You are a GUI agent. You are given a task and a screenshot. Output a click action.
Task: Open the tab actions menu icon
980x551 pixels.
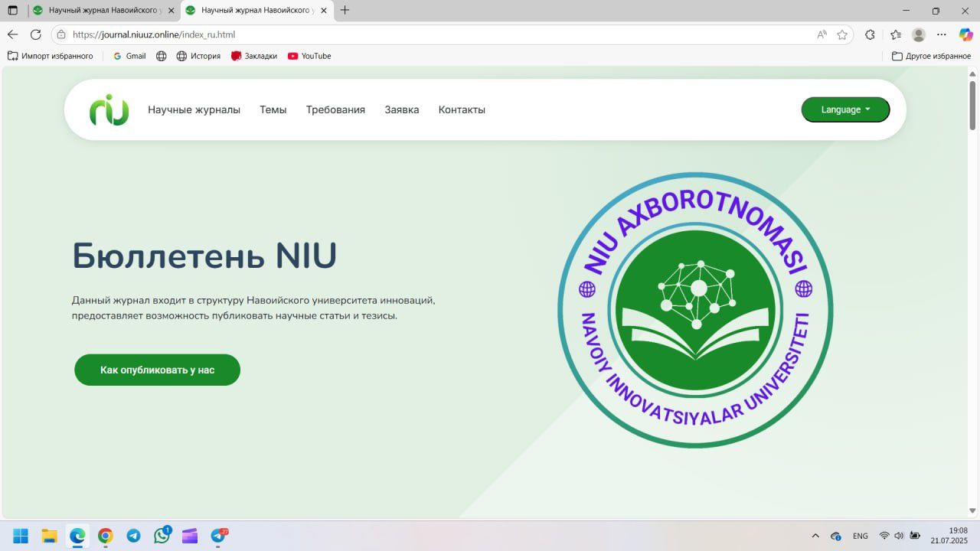(x=12, y=11)
